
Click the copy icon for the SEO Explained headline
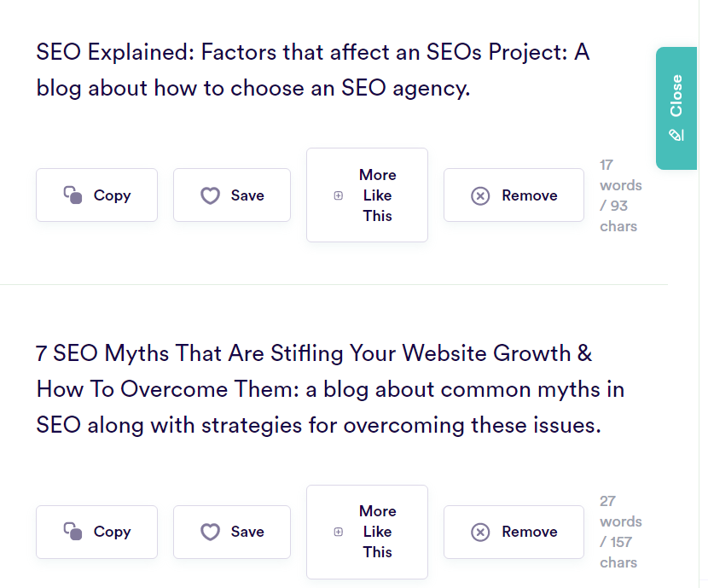(73, 195)
